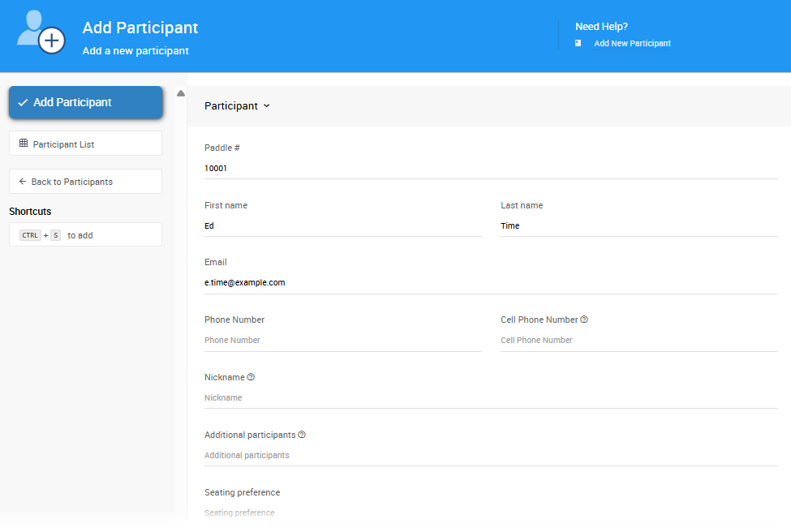
Task: Click the sidebar scroll up arrow
Action: [181, 93]
